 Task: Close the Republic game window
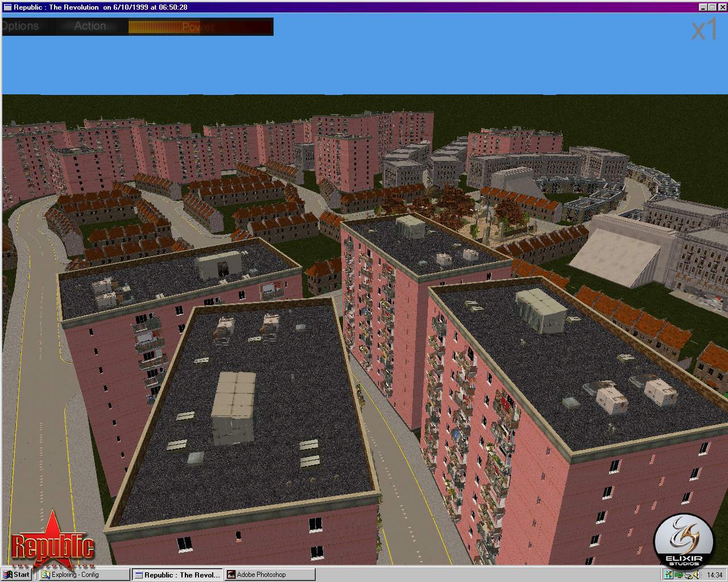tap(721, 7)
